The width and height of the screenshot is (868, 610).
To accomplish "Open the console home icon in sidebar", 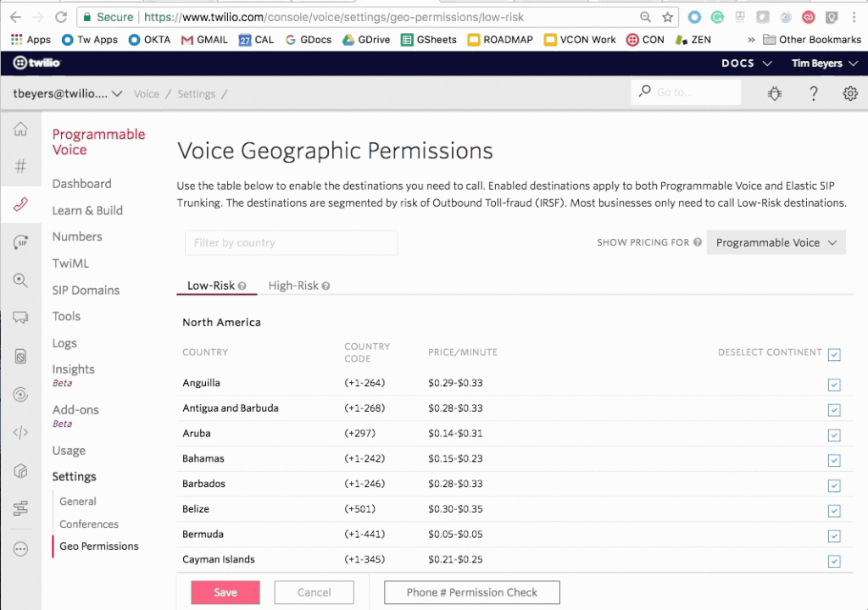I will click(x=20, y=129).
